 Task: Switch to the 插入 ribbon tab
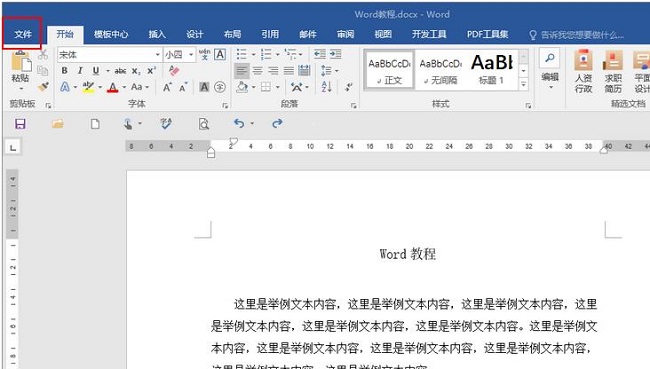point(157,34)
